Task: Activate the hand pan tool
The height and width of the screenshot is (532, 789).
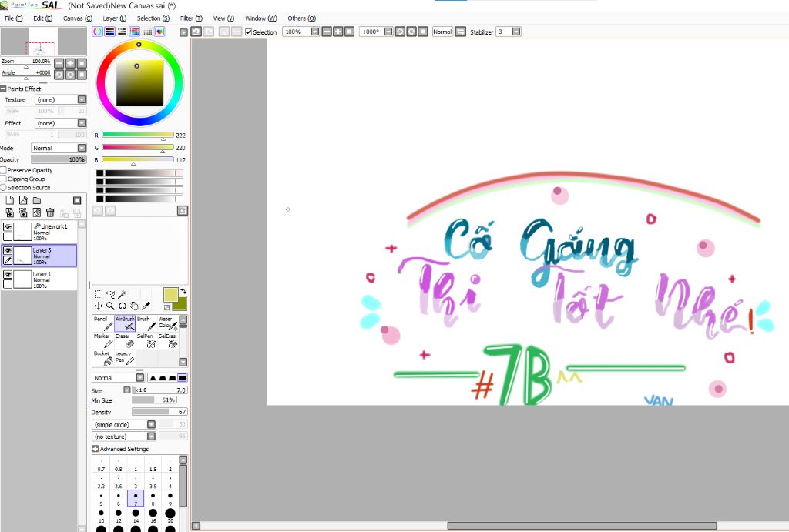Action: [x=134, y=306]
